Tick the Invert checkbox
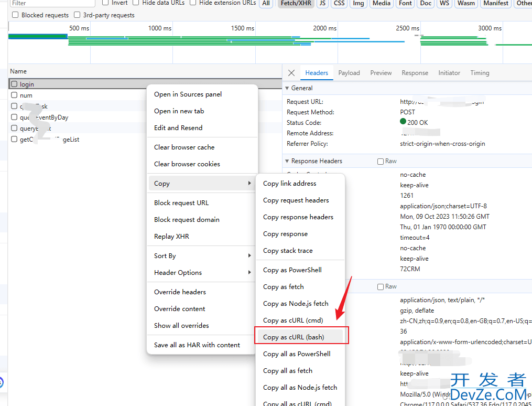Viewport: 532px width, 406px height. pos(105,3)
